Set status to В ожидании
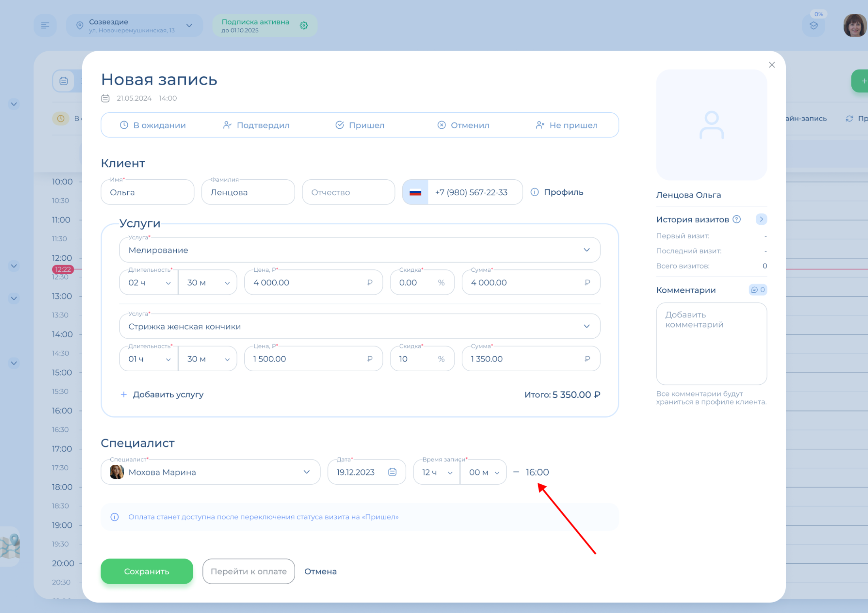Viewport: 868px width, 613px height. pos(153,125)
